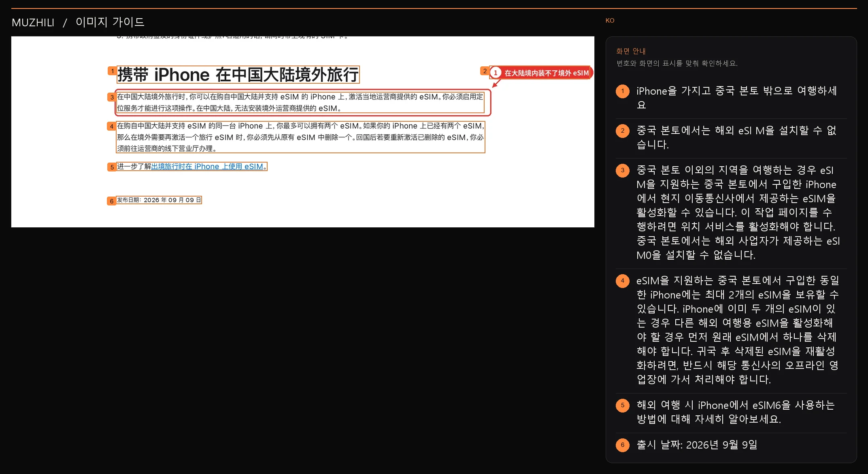Click the 화면 안내 panel heading
868x474 pixels.
tap(631, 51)
